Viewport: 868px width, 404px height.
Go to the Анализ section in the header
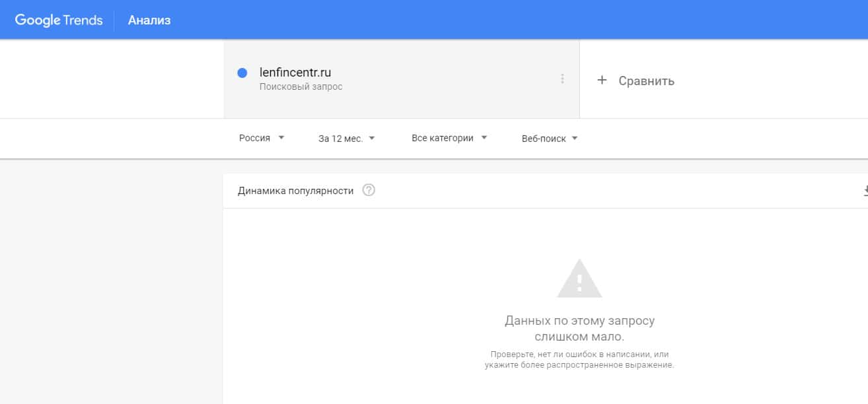(x=149, y=20)
